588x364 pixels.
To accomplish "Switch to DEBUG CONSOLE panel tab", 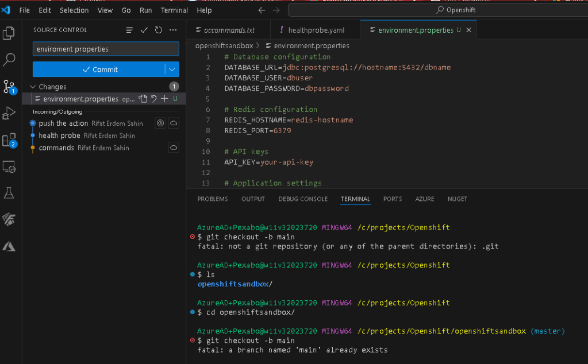I will coord(303,199).
